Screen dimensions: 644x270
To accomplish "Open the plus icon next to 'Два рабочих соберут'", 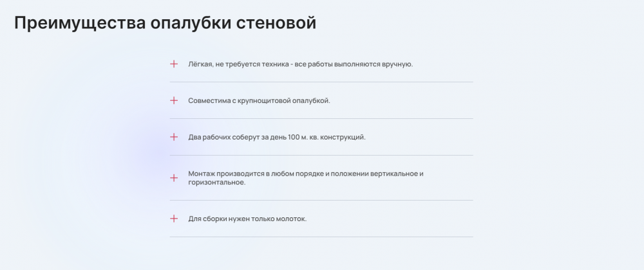I will click(x=174, y=137).
